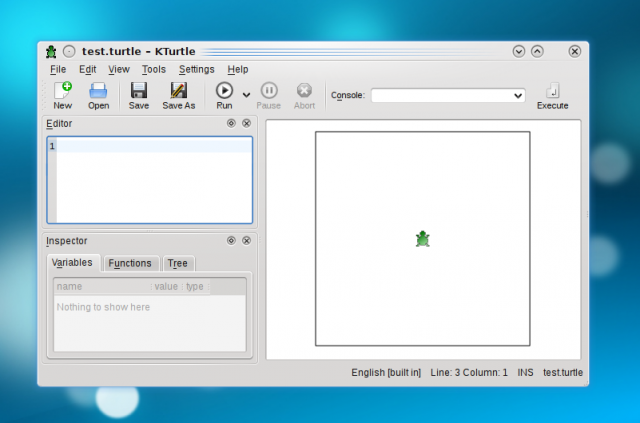
Task: Open the Tools menu
Action: tap(154, 69)
